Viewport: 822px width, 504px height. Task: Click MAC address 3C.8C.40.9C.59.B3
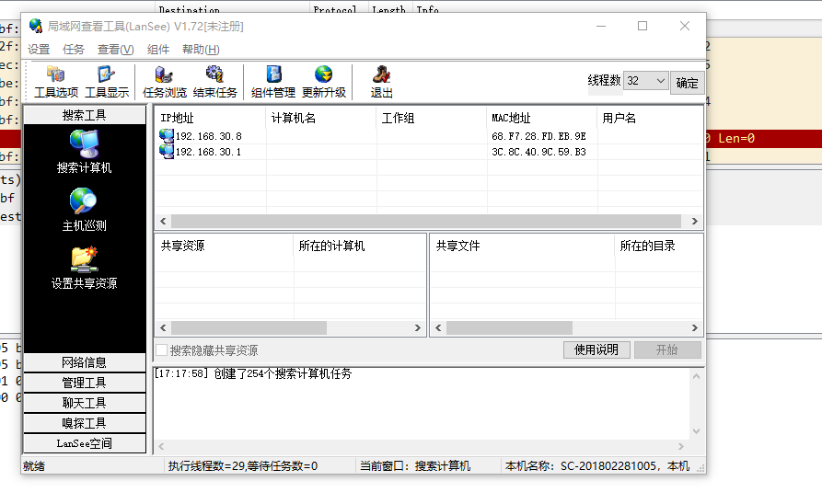tap(538, 152)
